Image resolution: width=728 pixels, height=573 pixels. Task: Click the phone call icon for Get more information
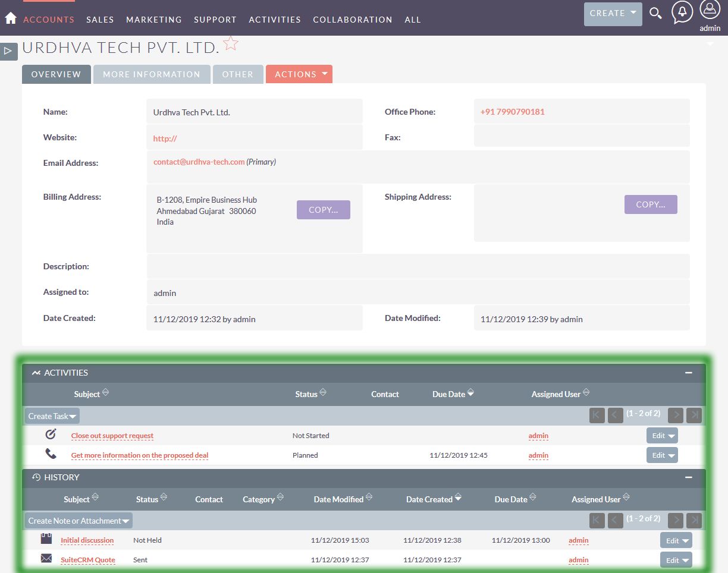pyautogui.click(x=51, y=454)
